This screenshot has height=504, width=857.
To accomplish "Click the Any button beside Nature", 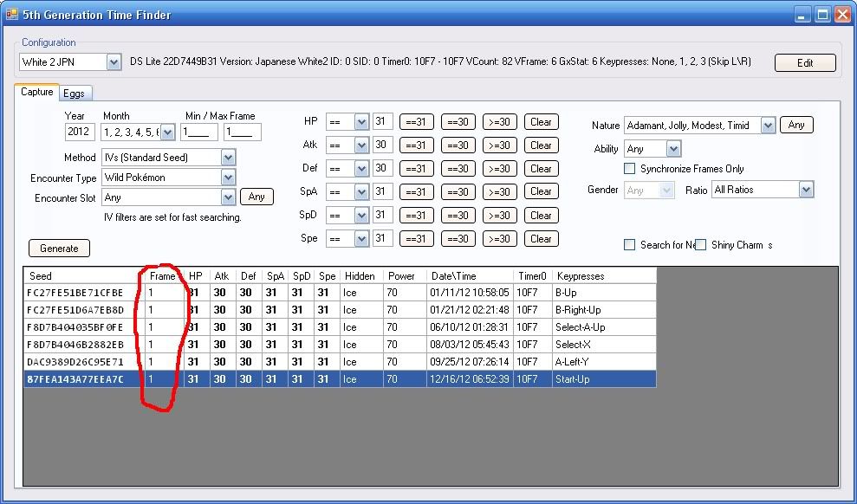I will coord(796,126).
